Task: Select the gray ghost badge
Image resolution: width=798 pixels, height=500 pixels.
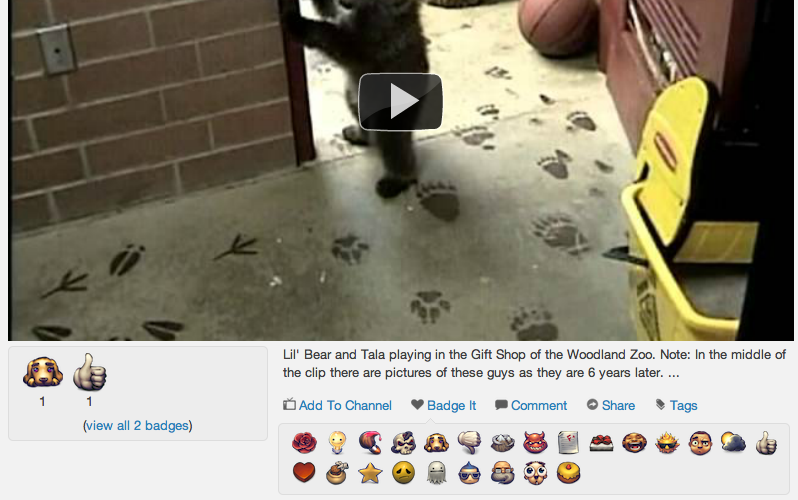Action: [x=437, y=473]
